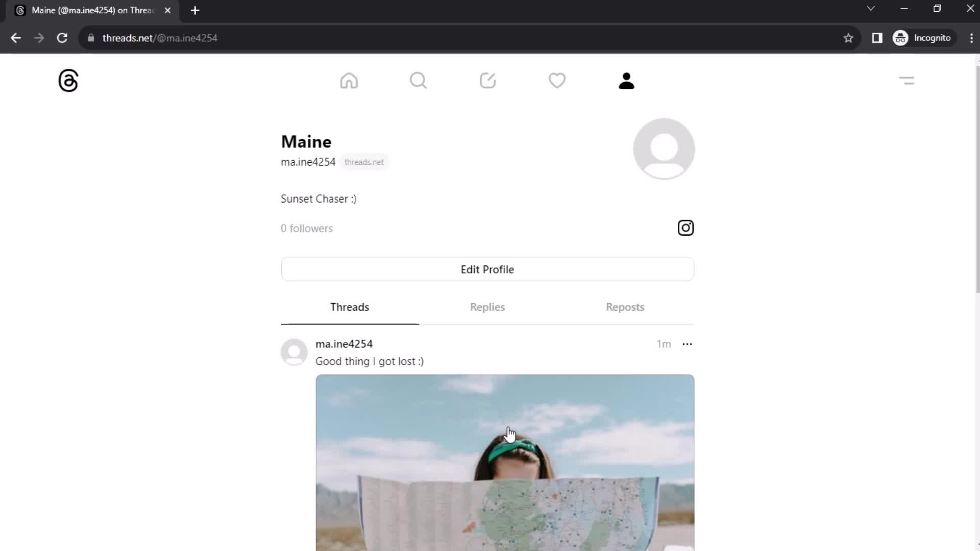Open the Threads logo icon
980x551 pixels.
(x=67, y=80)
